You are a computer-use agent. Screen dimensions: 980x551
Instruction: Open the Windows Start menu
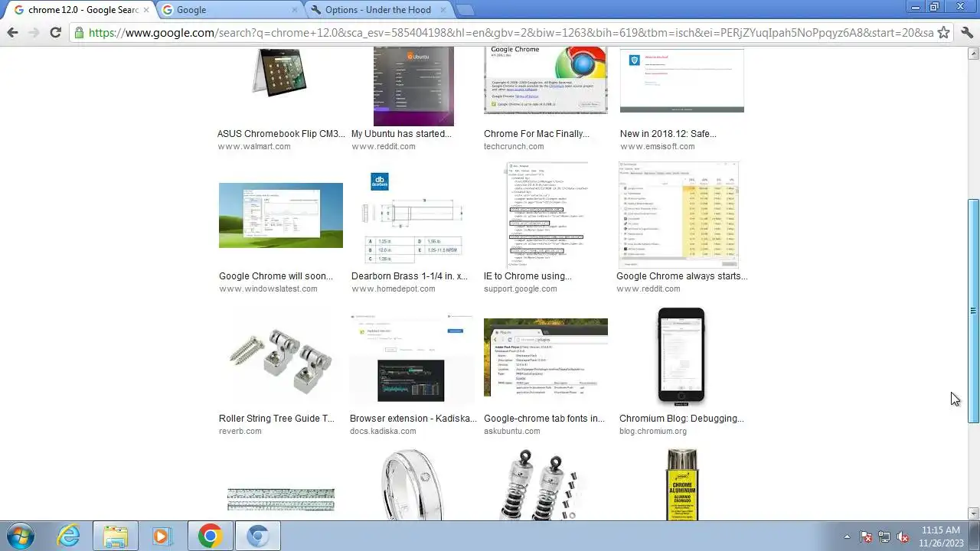19,536
